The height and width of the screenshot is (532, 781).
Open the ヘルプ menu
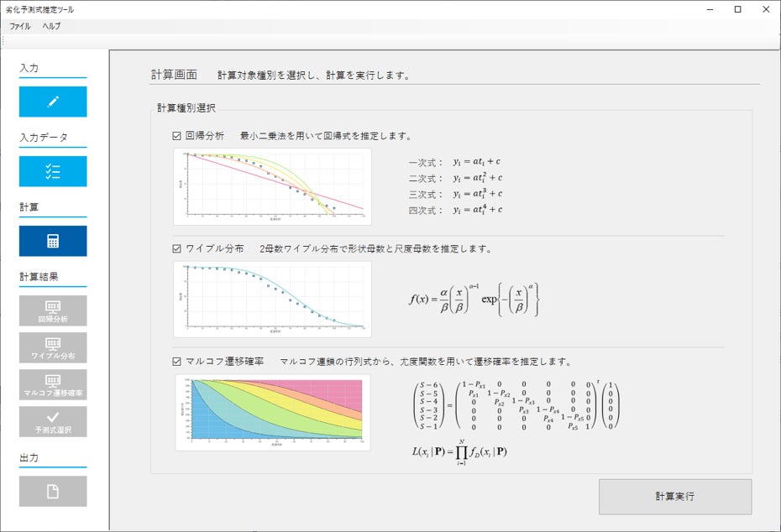51,26
